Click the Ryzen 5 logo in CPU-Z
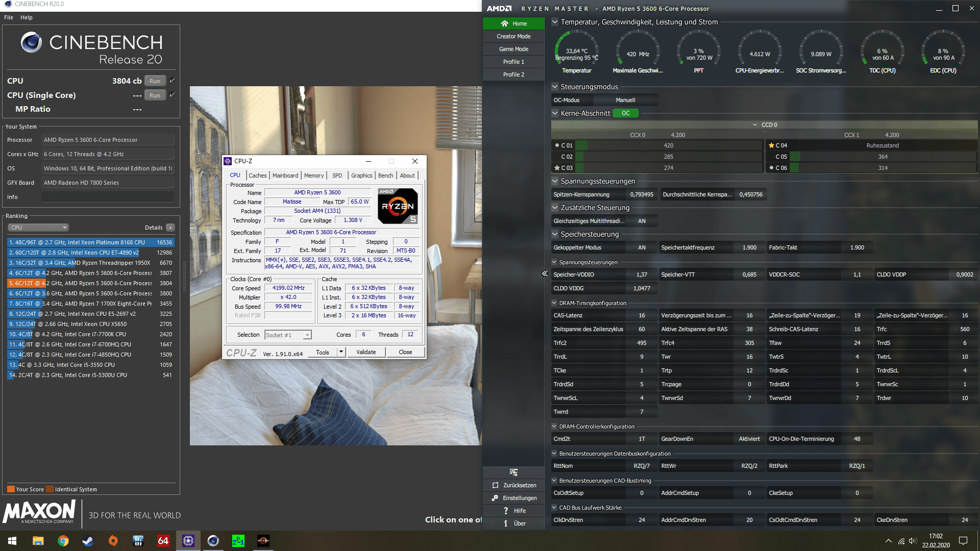 [398, 206]
